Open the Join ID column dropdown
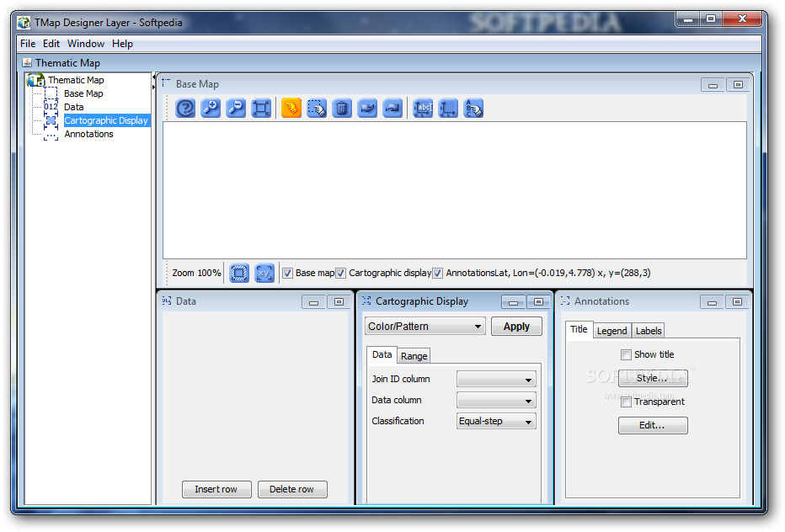Image resolution: width=785 pixels, height=532 pixels. (496, 380)
